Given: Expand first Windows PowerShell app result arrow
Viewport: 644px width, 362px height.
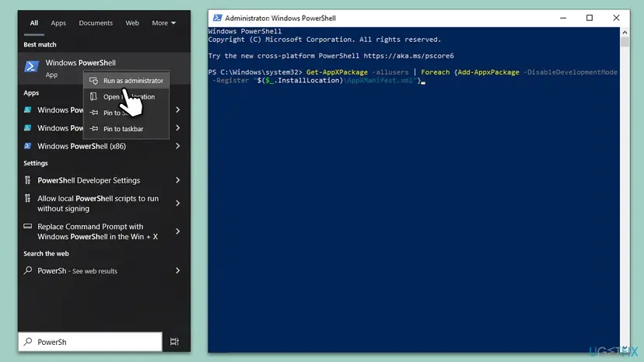Looking at the screenshot, I should coord(178,110).
